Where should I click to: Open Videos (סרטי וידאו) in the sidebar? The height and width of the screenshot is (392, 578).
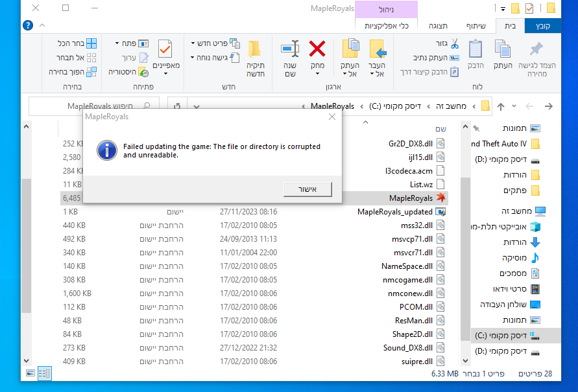[x=516, y=289]
